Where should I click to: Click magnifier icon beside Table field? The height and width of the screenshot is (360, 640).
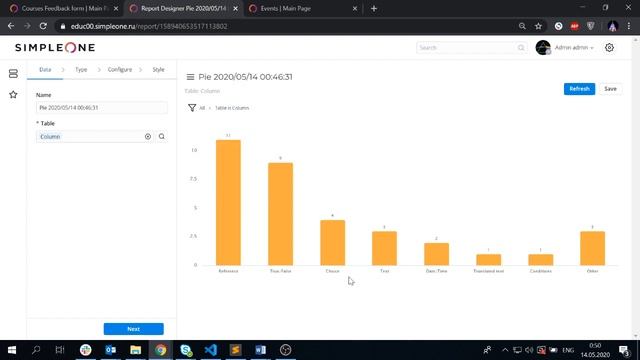[162, 137]
